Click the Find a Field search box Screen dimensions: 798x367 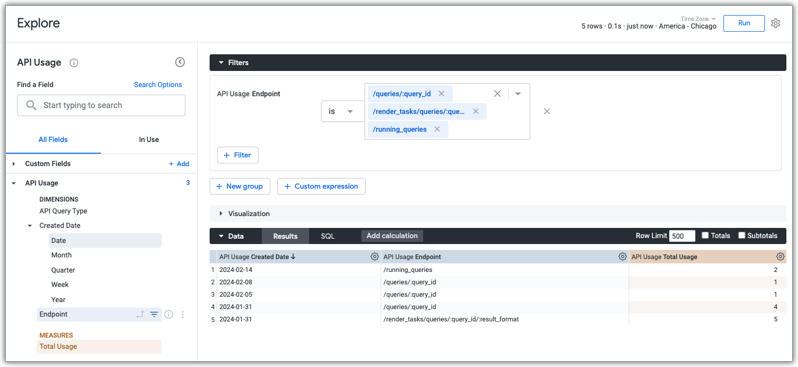101,105
